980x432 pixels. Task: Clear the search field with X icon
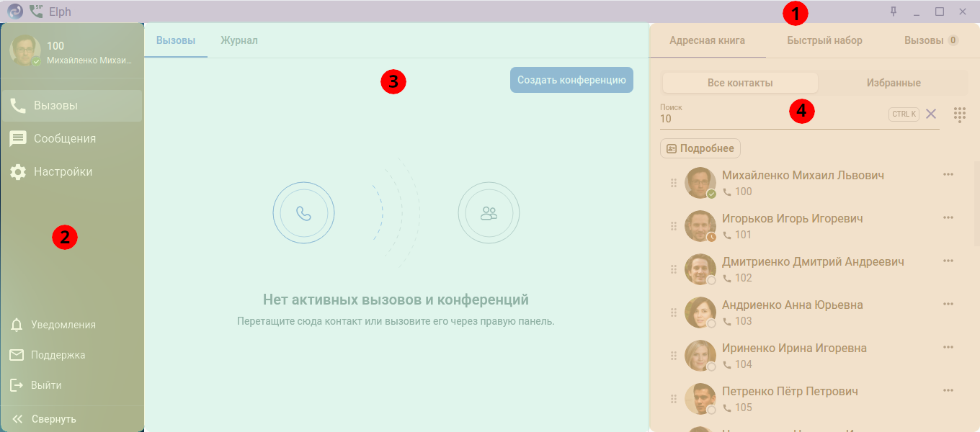(x=931, y=114)
